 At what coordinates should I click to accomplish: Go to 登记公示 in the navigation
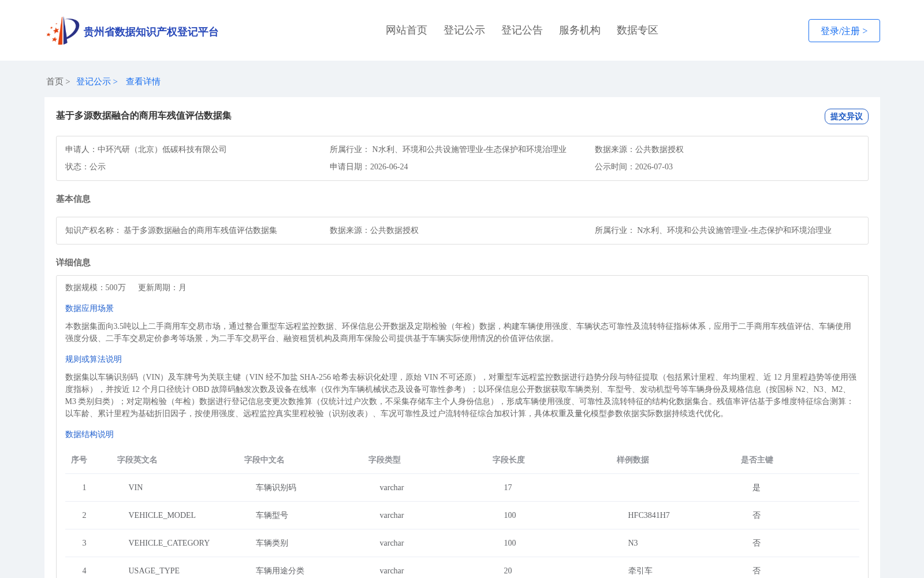[x=464, y=30]
